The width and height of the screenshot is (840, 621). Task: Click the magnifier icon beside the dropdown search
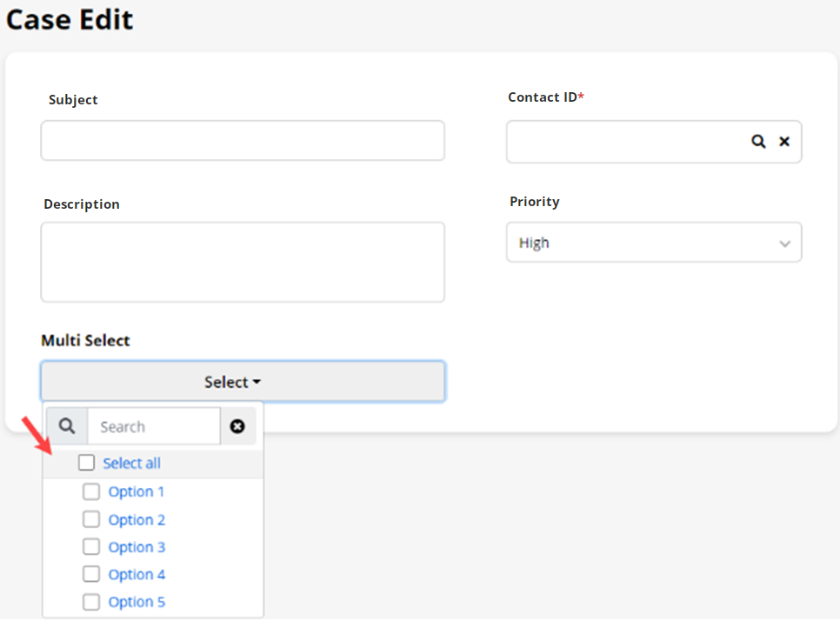click(x=67, y=426)
